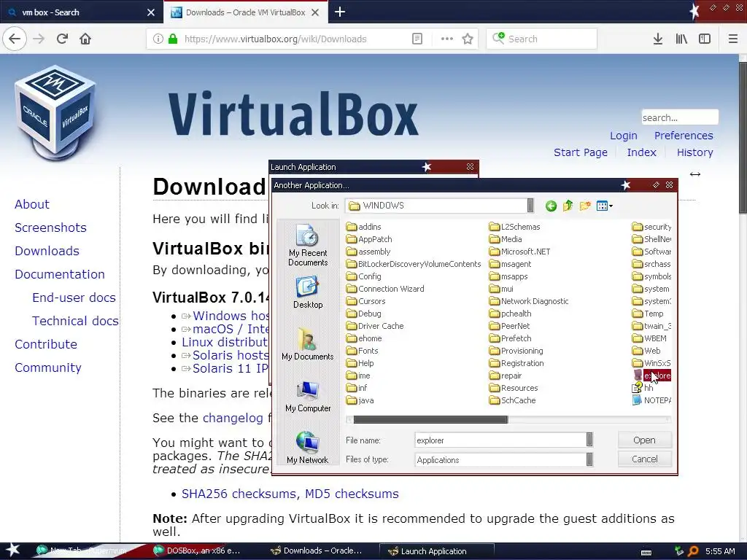The image size is (747, 560).
Task: Click the magnifier icon in system tray
Action: click(x=693, y=551)
